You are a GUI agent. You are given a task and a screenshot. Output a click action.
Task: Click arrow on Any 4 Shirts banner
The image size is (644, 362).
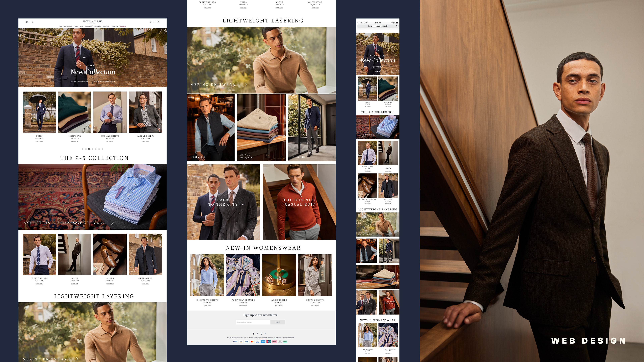[x=113, y=223]
